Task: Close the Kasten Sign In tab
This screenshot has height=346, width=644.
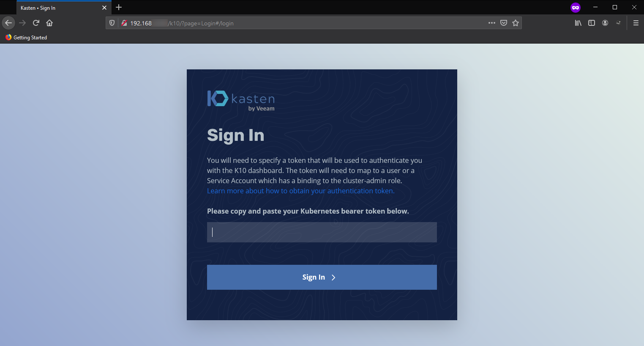Action: pos(104,8)
